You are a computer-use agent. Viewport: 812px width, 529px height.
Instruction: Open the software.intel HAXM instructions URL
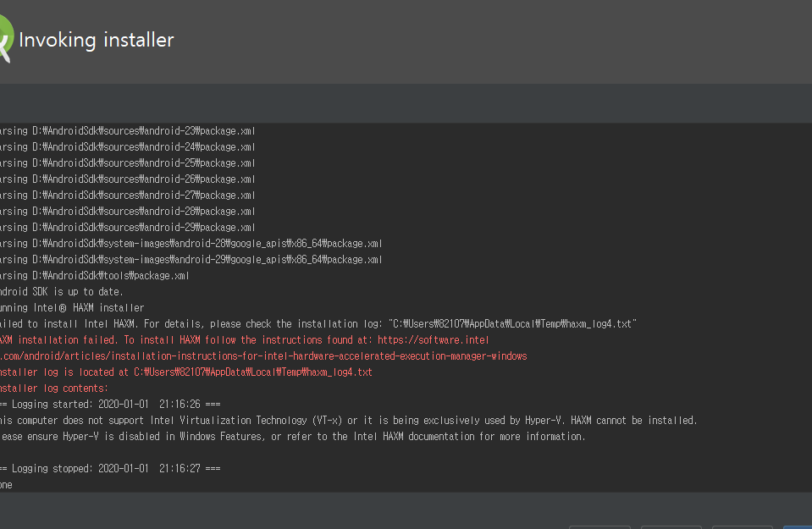[x=433, y=340]
